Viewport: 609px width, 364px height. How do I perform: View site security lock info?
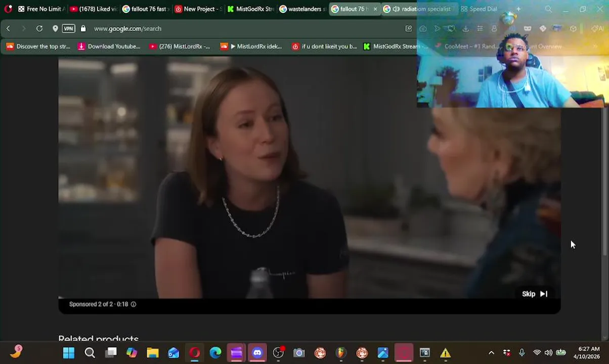point(83,29)
